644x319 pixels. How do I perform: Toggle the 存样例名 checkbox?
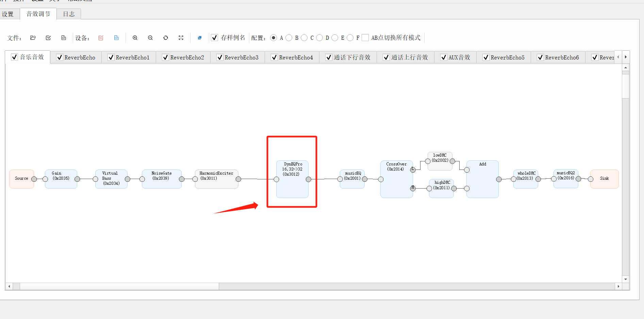(x=215, y=38)
